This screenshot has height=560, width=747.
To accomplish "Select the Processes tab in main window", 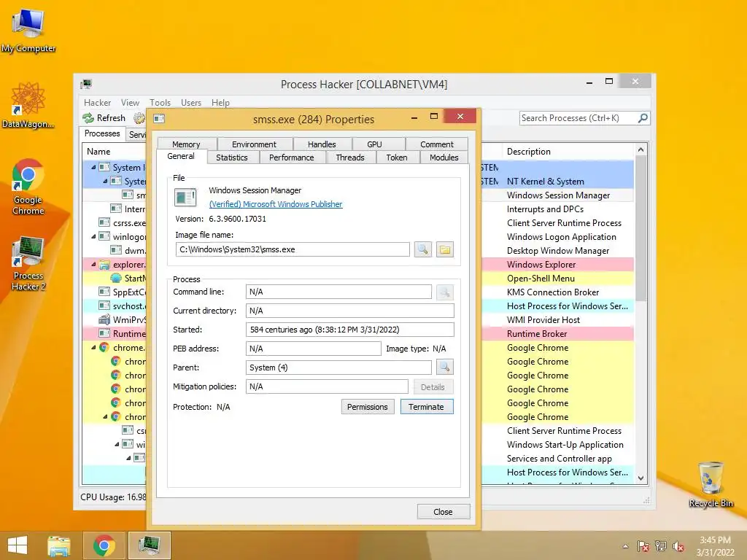I will [x=102, y=134].
